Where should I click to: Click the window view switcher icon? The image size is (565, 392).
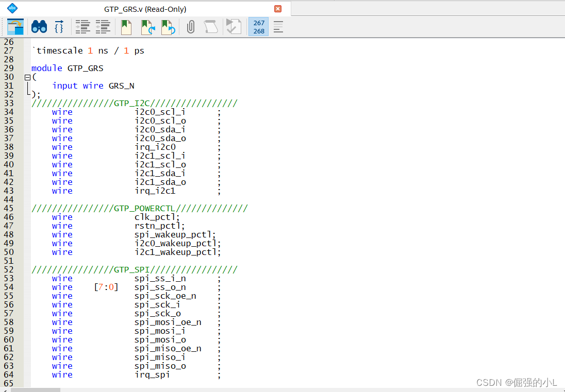(x=16, y=27)
